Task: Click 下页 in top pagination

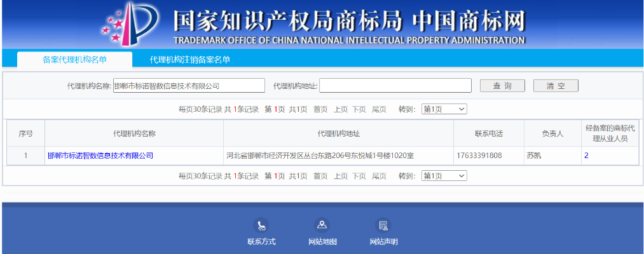Action: click(359, 109)
